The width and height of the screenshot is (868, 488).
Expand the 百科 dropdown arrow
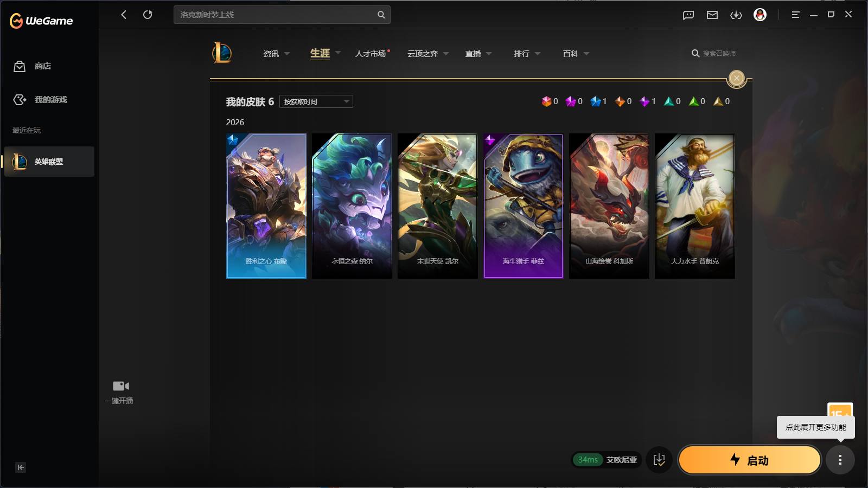(x=586, y=54)
